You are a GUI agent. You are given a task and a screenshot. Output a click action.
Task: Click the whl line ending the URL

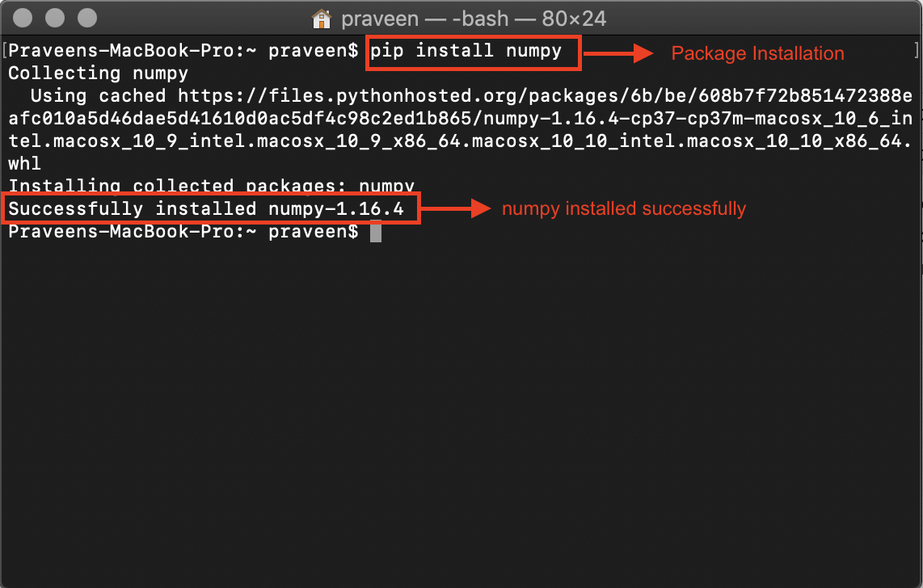[x=24, y=163]
